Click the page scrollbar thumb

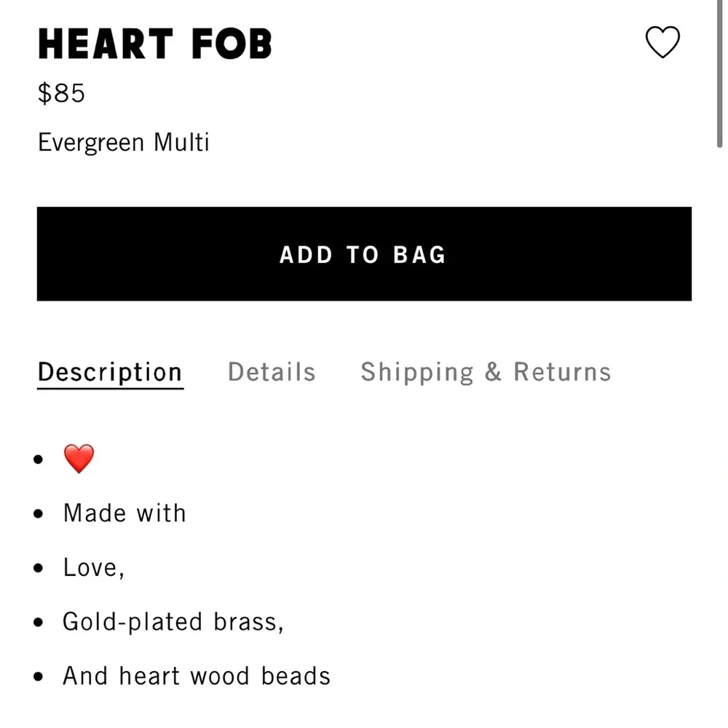(720, 74)
